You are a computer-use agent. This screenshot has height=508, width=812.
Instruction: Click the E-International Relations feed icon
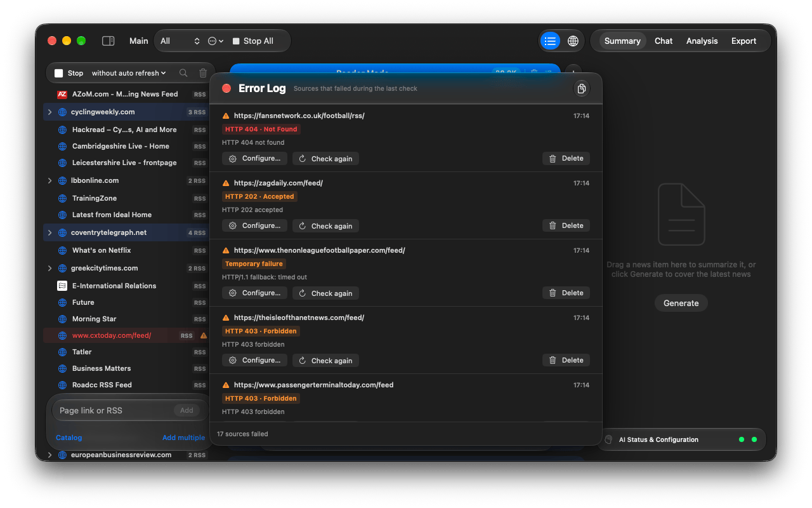click(62, 286)
